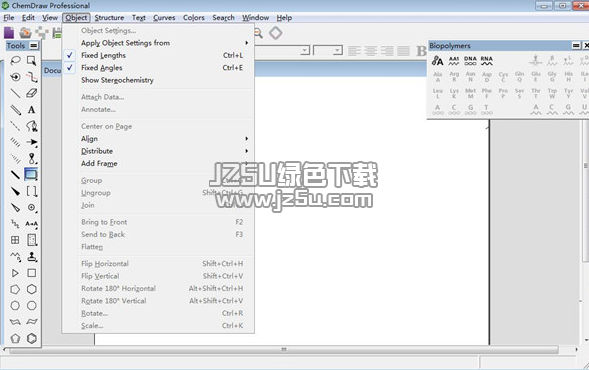This screenshot has width=589, height=370.
Task: Open the Search menu
Action: click(223, 18)
